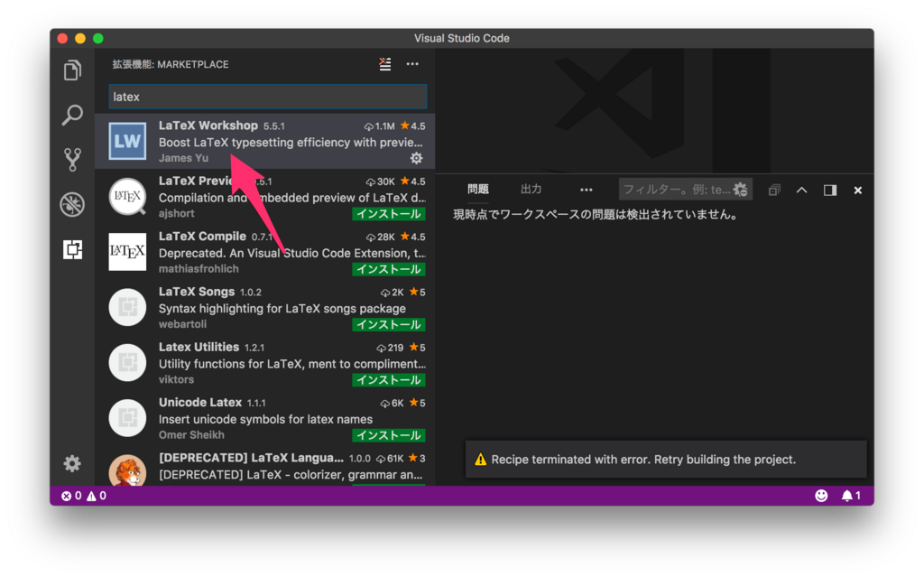Install the Unicode Latex extension
924x577 pixels.
tap(389, 435)
